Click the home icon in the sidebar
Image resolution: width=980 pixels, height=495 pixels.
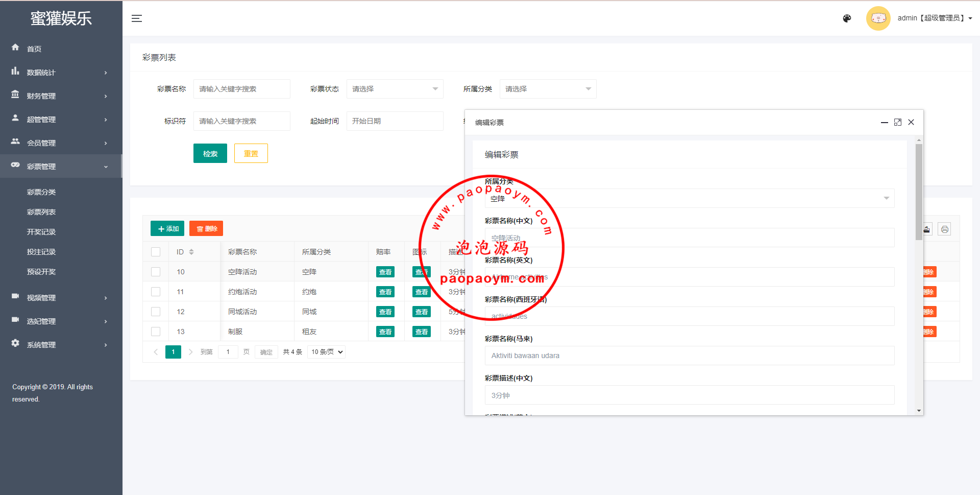(15, 48)
